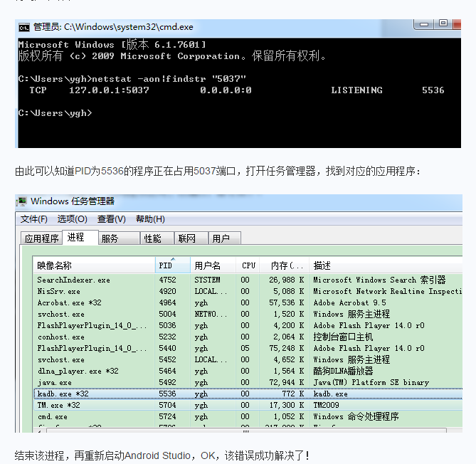Image resolution: width=476 pixels, height=464 pixels.
Task: Select the kadb.exe *32 process
Action: 248,394
